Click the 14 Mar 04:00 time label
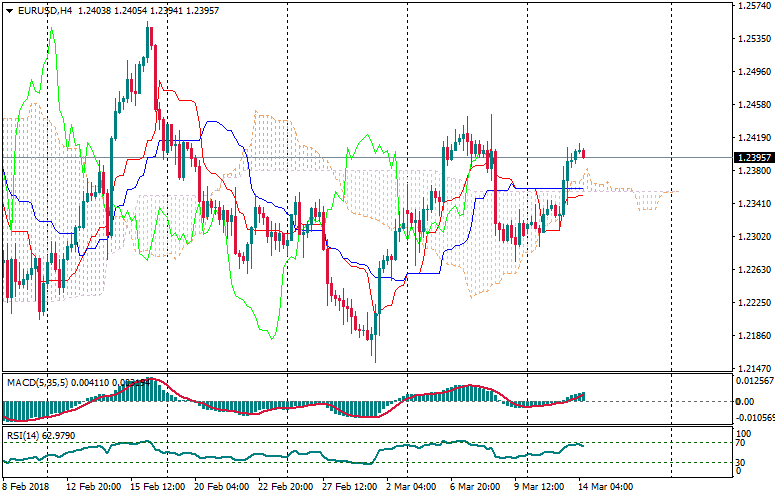Image resolution: width=775 pixels, height=498 pixels. (607, 487)
